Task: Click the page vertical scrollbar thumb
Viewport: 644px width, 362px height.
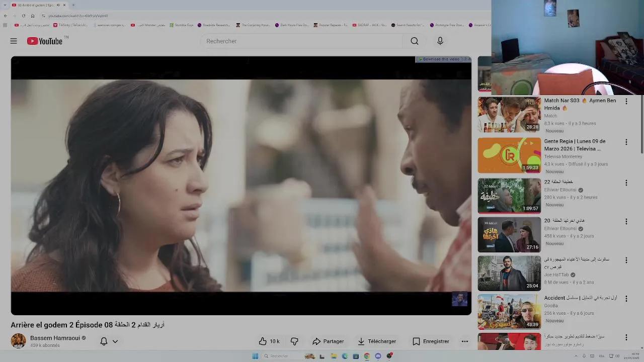Action: [x=642, y=125]
